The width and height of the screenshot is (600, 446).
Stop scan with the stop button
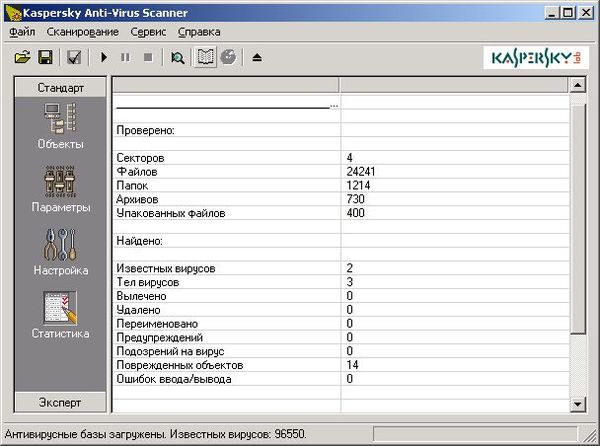[148, 57]
